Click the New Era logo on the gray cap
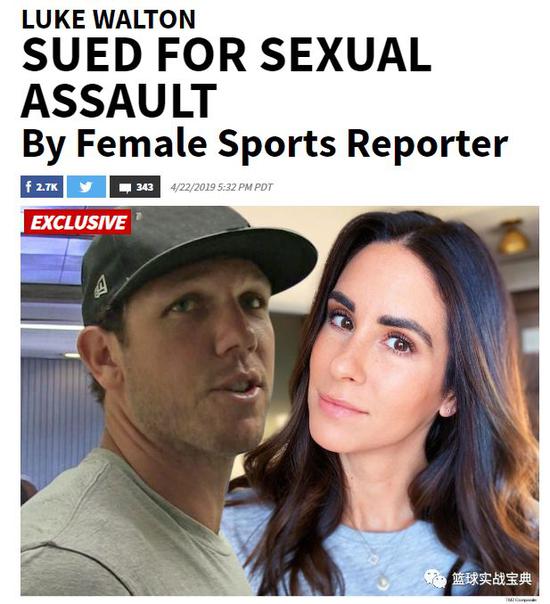The image size is (550, 604). pos(101,286)
